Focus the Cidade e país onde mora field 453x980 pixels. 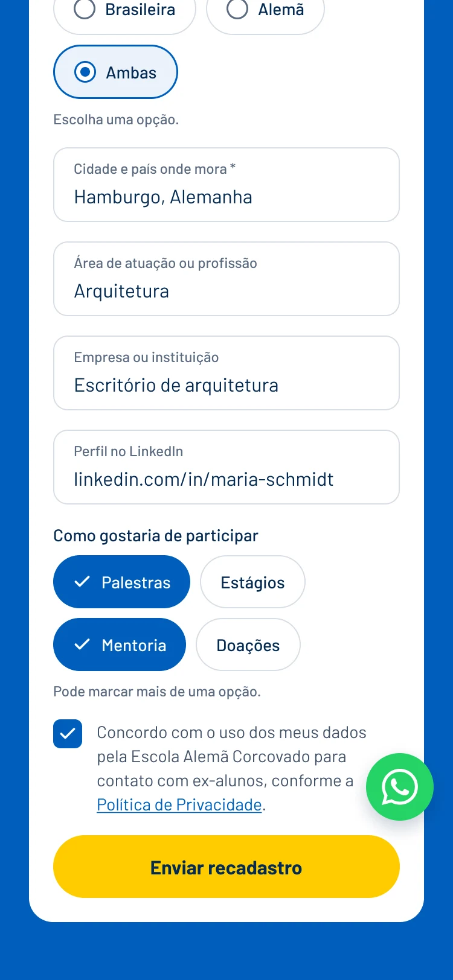[226, 185]
